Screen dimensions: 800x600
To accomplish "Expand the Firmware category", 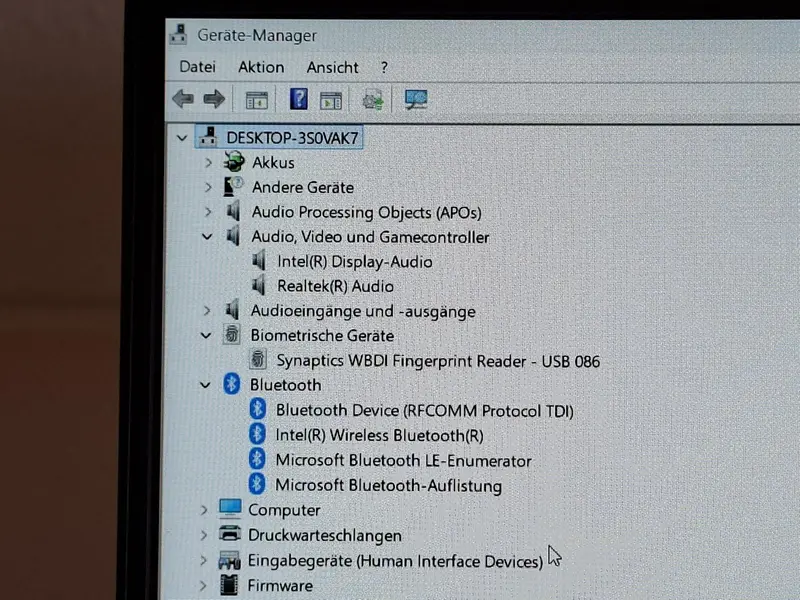I will tap(204, 586).
